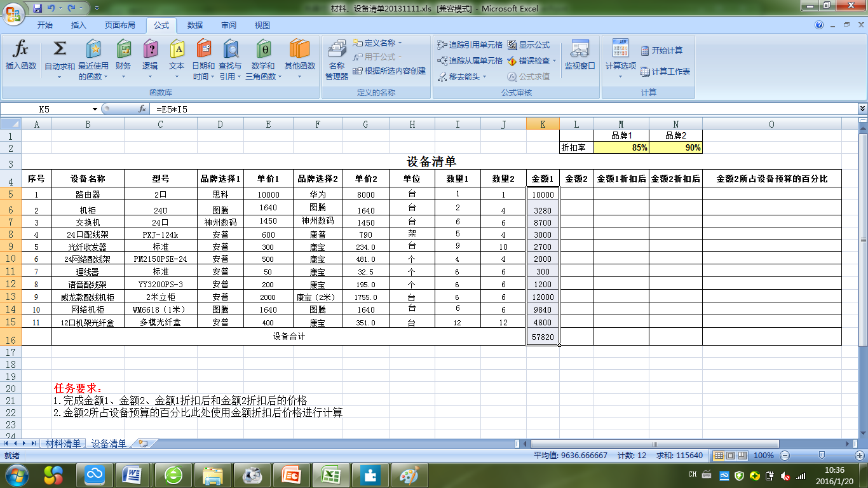
Task: Switch to the 材料清单 sheet tab
Action: (x=63, y=444)
